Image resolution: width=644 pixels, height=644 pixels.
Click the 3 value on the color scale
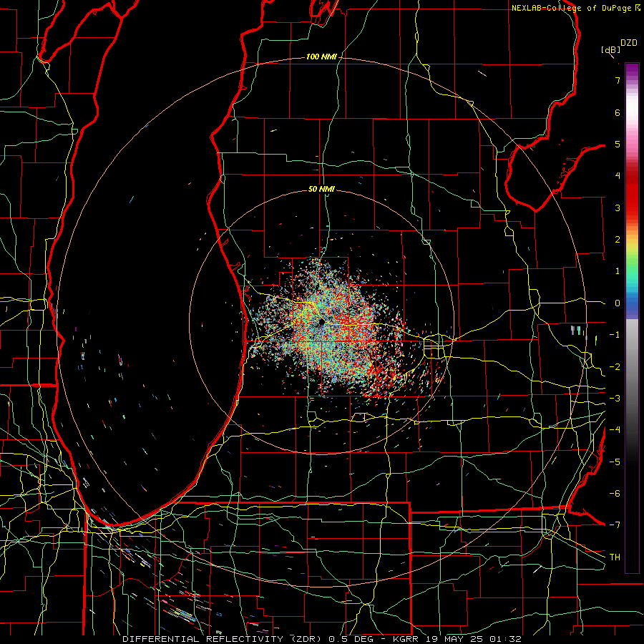618,208
